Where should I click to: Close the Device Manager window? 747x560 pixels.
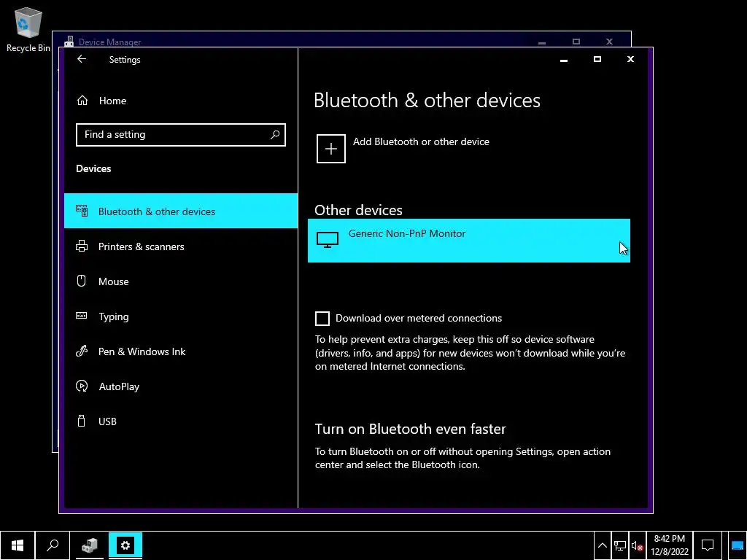(609, 42)
